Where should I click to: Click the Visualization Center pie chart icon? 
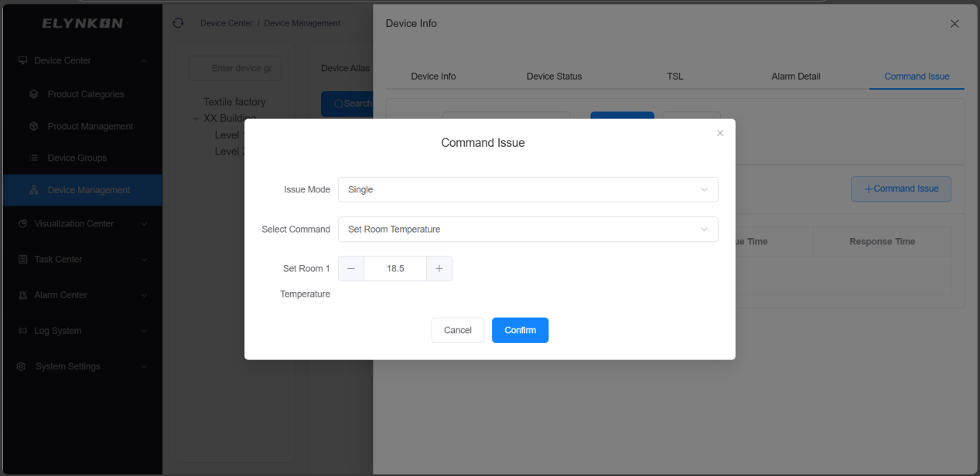click(x=22, y=223)
